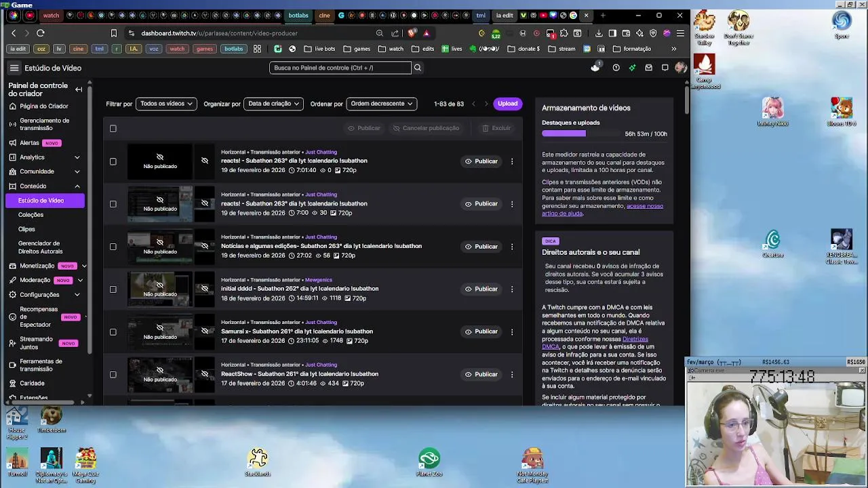
Task: Open the Ordem decrescente sort dropdown
Action: 381,104
